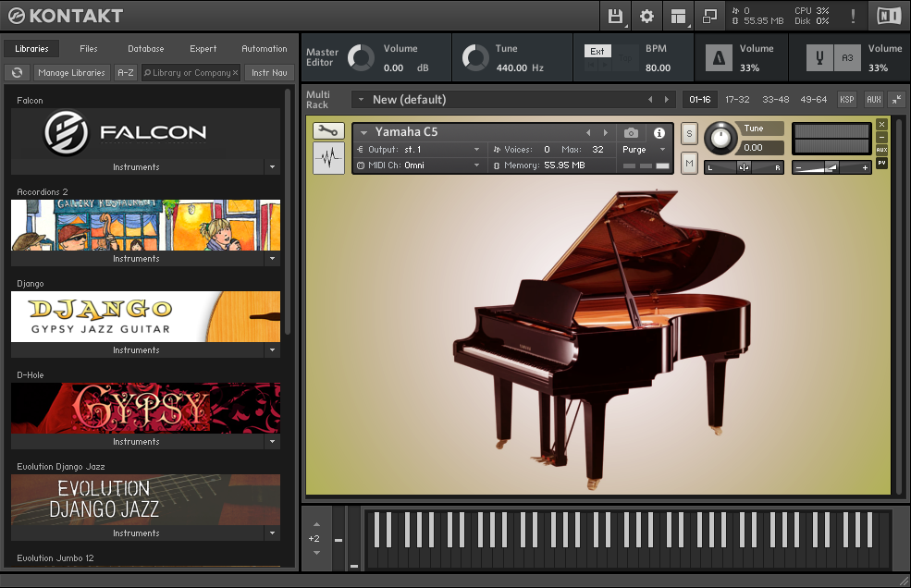Toggle the KSP script panel
The width and height of the screenshot is (911, 588).
[847, 99]
